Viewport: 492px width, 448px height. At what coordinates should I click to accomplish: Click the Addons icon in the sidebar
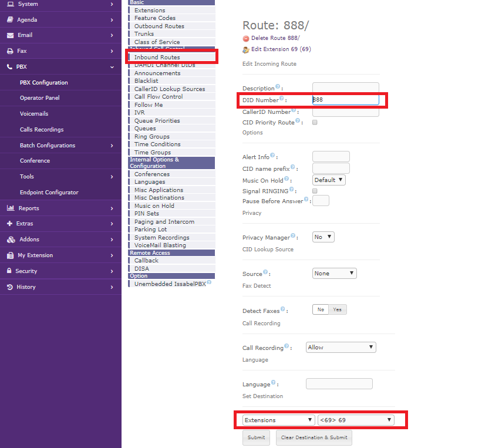tap(10, 240)
